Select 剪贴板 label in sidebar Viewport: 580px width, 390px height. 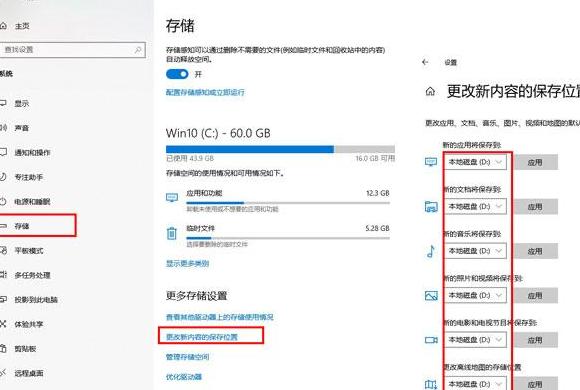pyautogui.click(x=25, y=349)
